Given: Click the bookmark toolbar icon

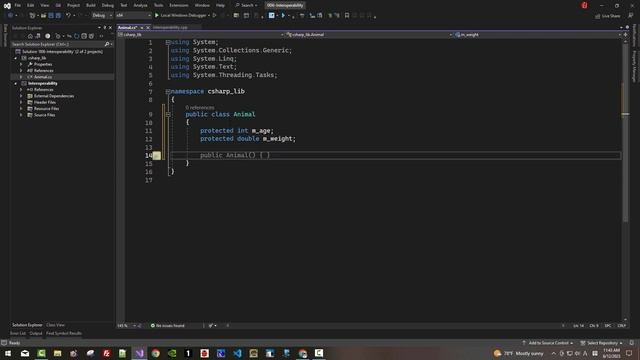Looking at the screenshot, I should pos(347,16).
